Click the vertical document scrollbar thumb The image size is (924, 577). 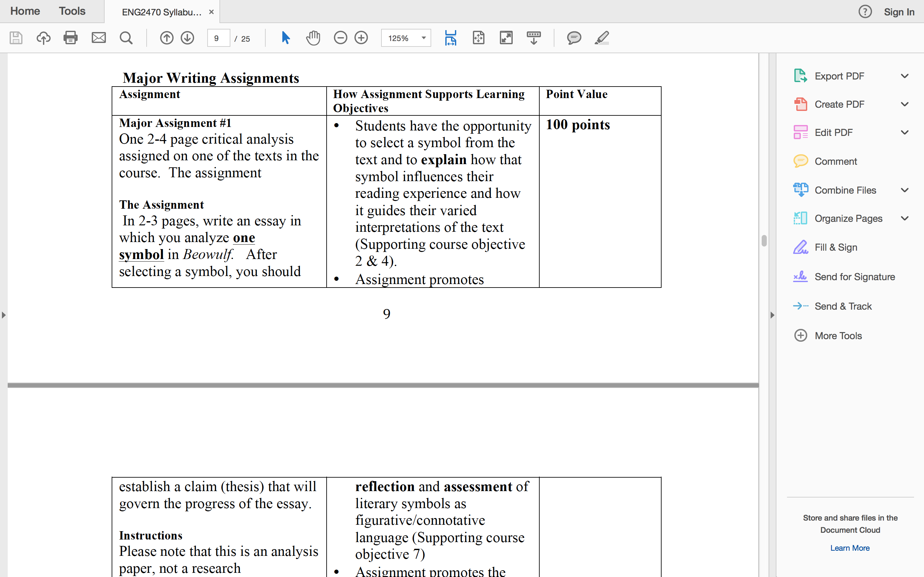point(764,241)
